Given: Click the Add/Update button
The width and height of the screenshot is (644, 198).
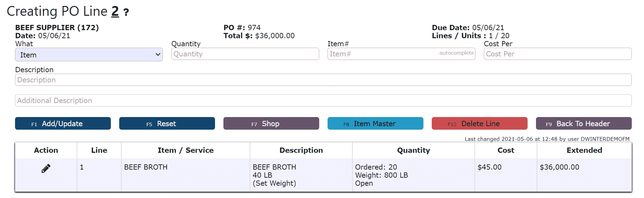Looking at the screenshot, I should tap(63, 123).
